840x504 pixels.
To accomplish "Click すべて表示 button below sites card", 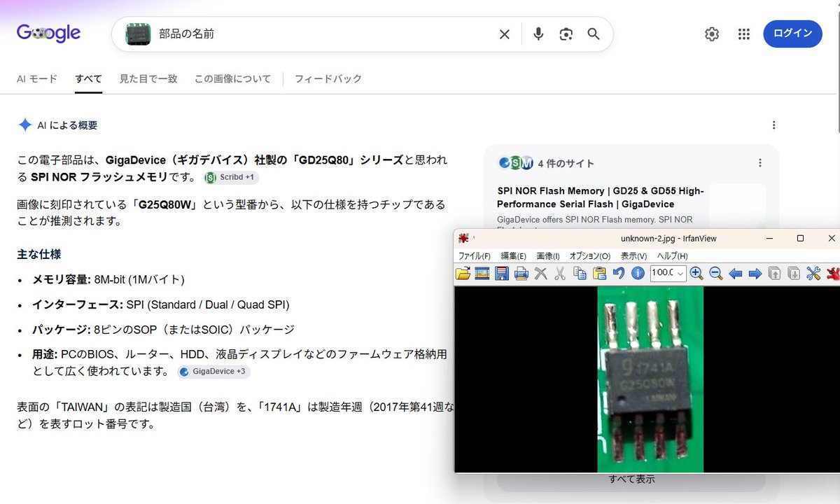I will pos(631,479).
